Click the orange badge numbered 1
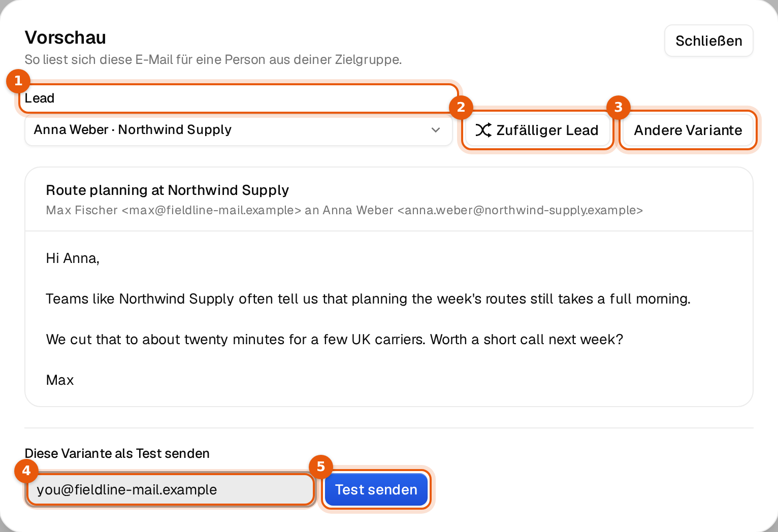Viewport: 778px width, 532px height. (x=18, y=81)
